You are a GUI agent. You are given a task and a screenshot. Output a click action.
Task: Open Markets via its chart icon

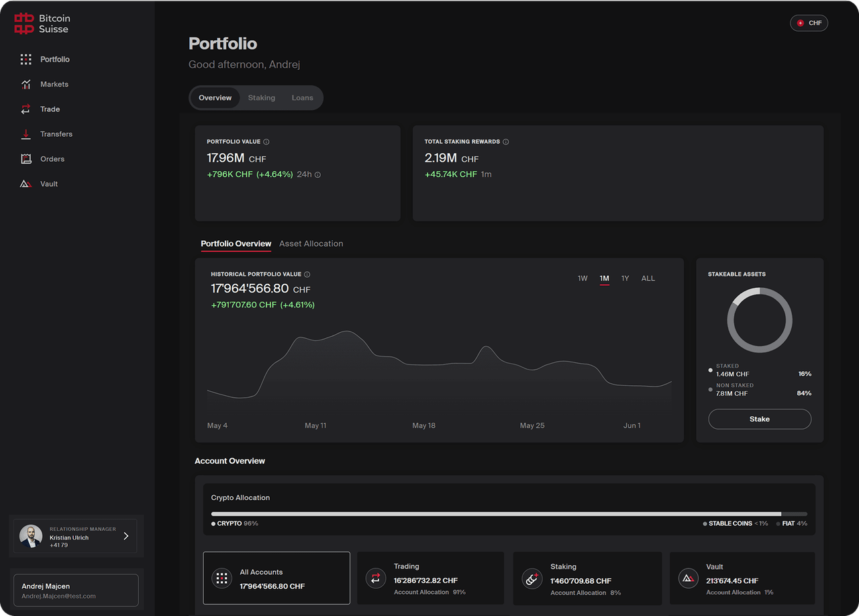pos(26,85)
